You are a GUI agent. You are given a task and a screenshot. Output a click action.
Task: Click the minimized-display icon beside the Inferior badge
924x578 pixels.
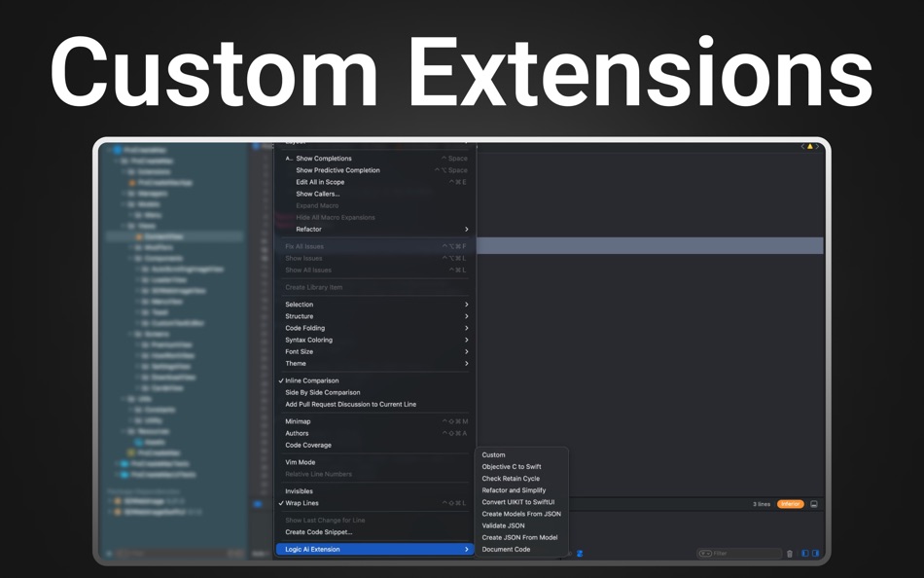coord(814,504)
